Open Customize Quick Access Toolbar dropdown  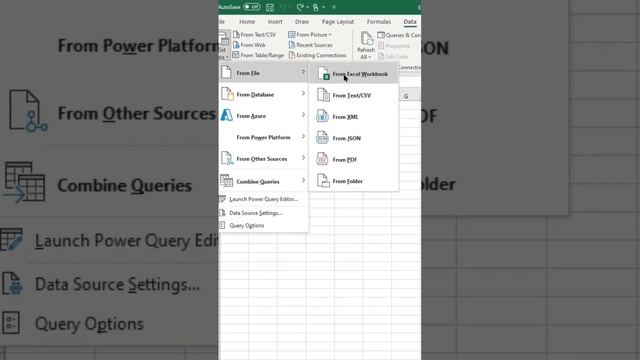tap(334, 7)
